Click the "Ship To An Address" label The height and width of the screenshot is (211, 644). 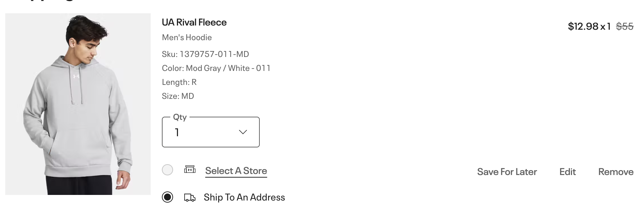pyautogui.click(x=244, y=197)
